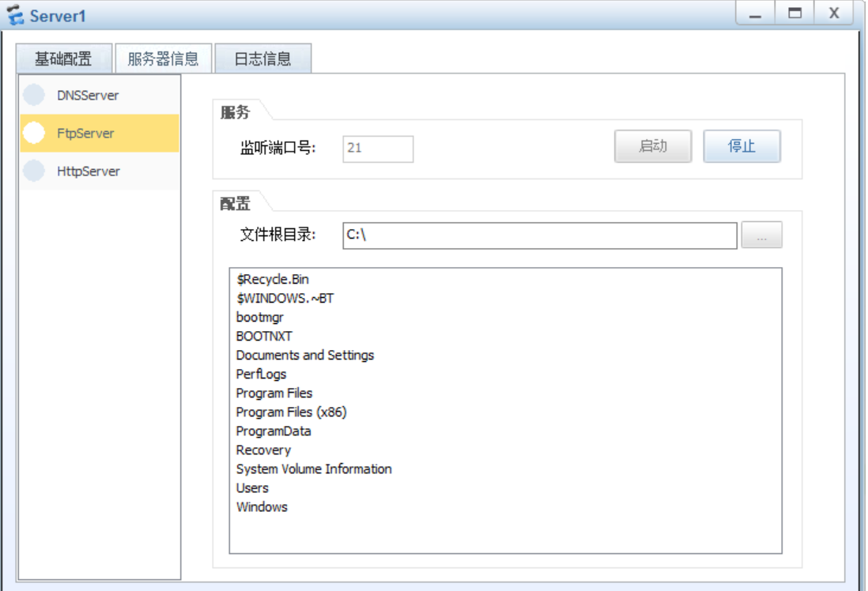Select DNSServer in the server list
This screenshot has height=591, width=868.
(x=100, y=95)
